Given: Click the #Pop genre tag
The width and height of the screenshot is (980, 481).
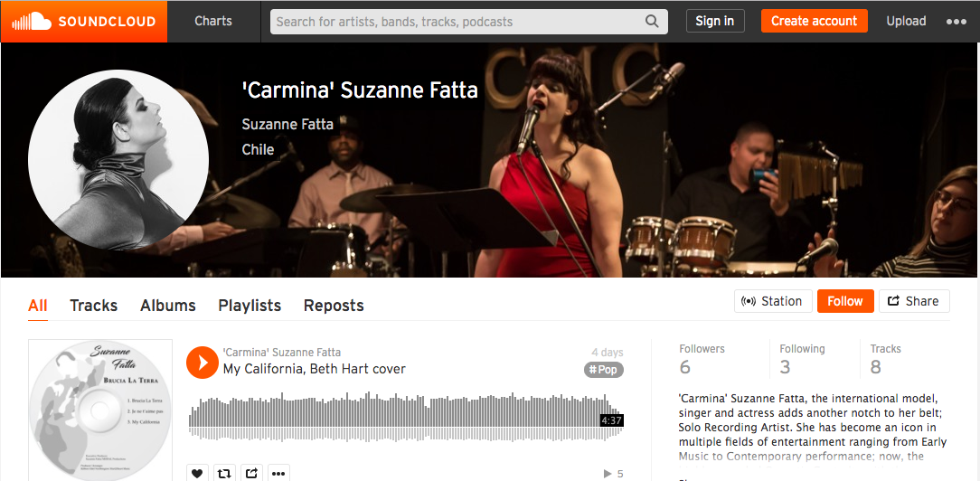Looking at the screenshot, I should 604,370.
